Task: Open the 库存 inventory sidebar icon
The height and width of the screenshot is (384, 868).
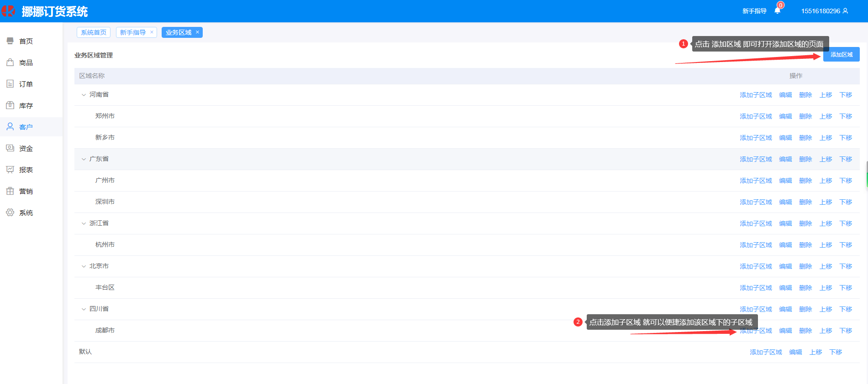Action: pos(10,105)
